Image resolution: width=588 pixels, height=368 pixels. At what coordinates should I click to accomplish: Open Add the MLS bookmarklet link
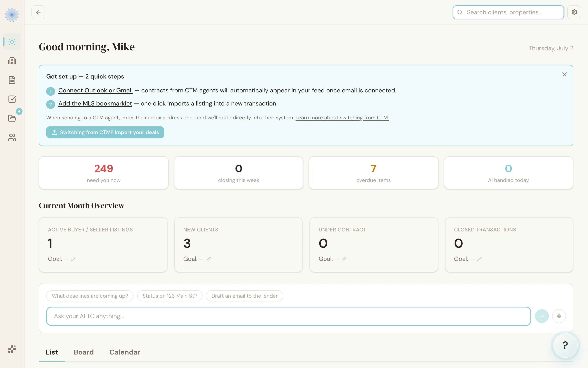[95, 103]
